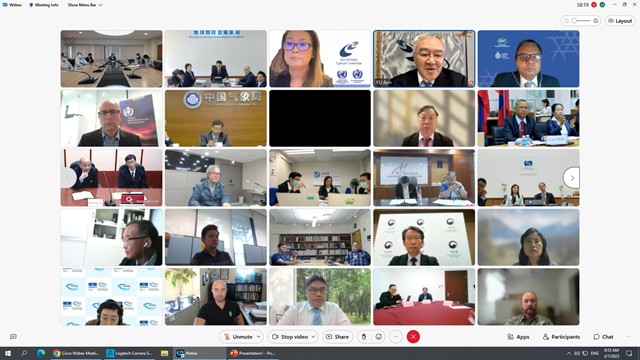
Task: Open the Apps panel
Action: coord(518,337)
